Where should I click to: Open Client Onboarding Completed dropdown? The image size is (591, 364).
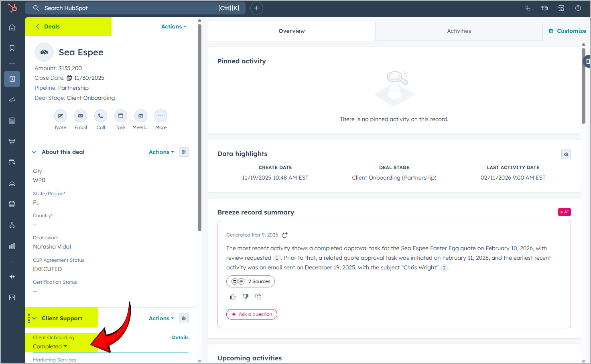50,346
